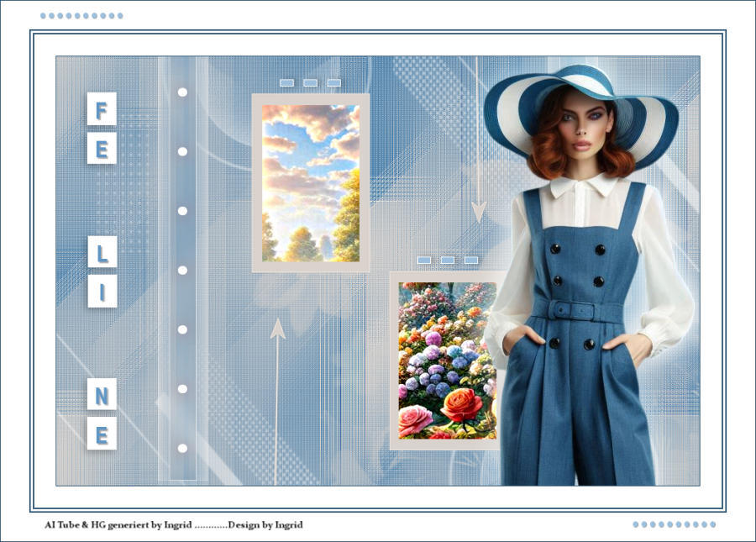756x542 pixels.
Task: Select the letter L tile
Action: (x=102, y=251)
